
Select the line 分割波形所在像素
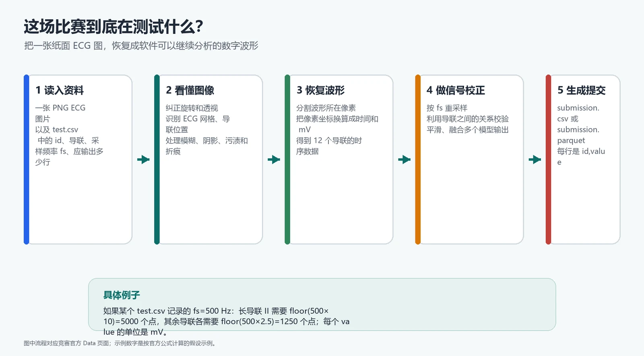point(326,108)
